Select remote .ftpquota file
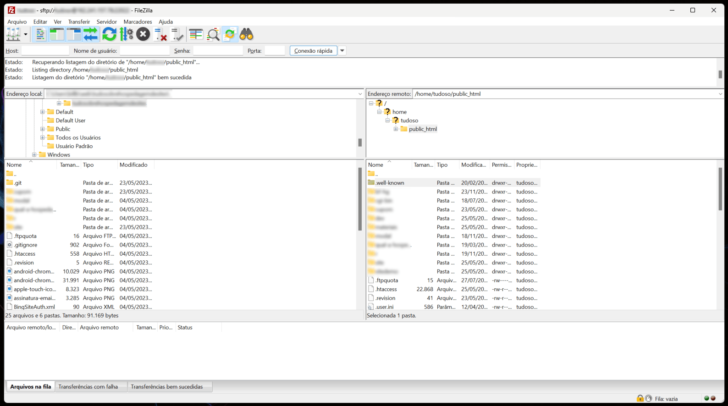Viewport: 728px width, 406px height. [x=387, y=281]
